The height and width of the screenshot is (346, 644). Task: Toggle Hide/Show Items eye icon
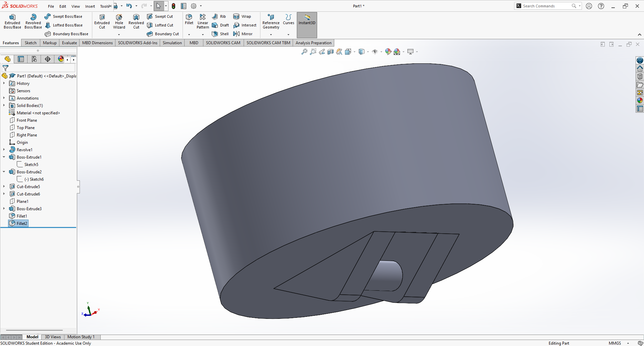[375, 52]
